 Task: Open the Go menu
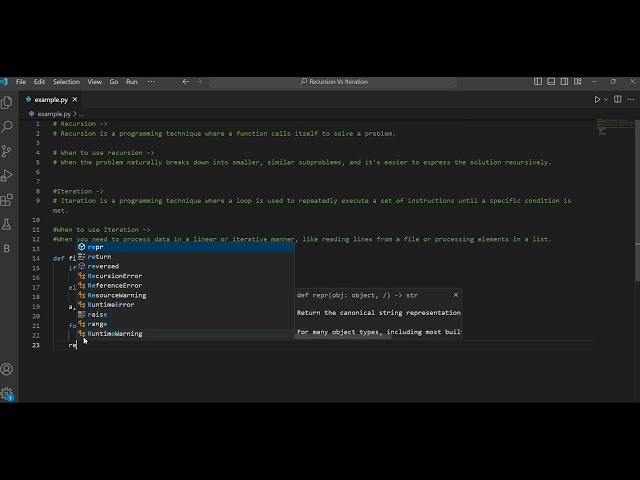114,82
